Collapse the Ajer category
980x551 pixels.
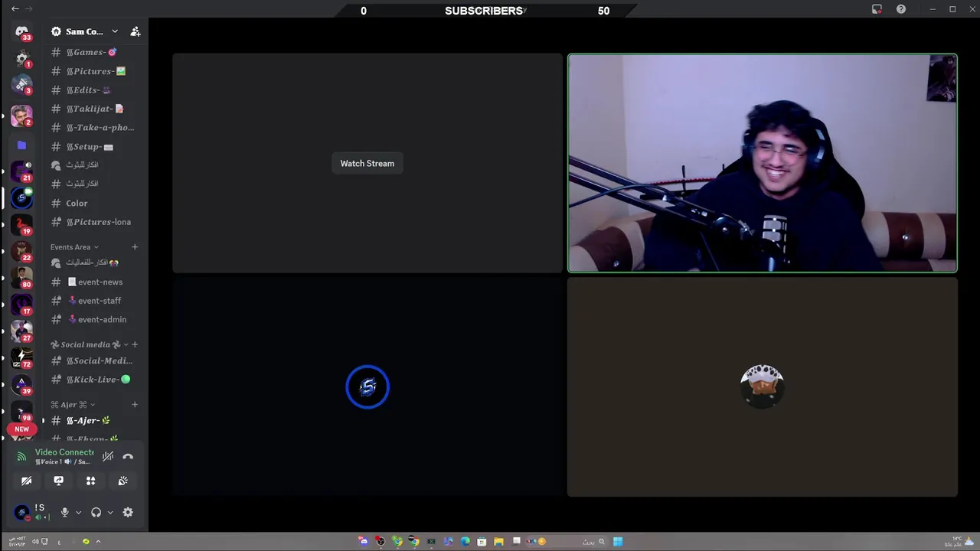(x=72, y=404)
